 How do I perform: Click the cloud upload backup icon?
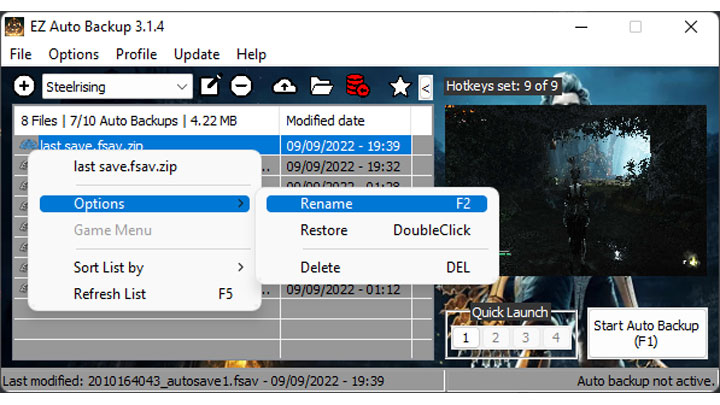285,86
